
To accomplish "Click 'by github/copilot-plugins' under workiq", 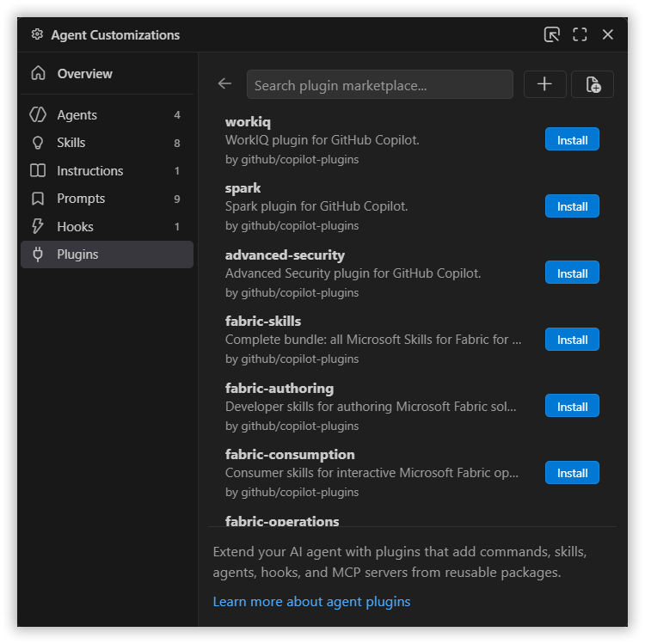I will coord(292,160).
